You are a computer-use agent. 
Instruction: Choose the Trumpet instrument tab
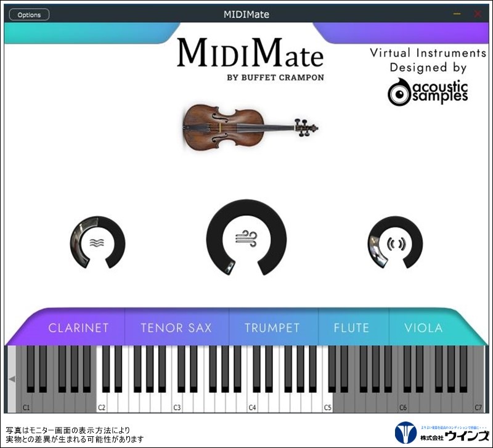[x=272, y=328]
